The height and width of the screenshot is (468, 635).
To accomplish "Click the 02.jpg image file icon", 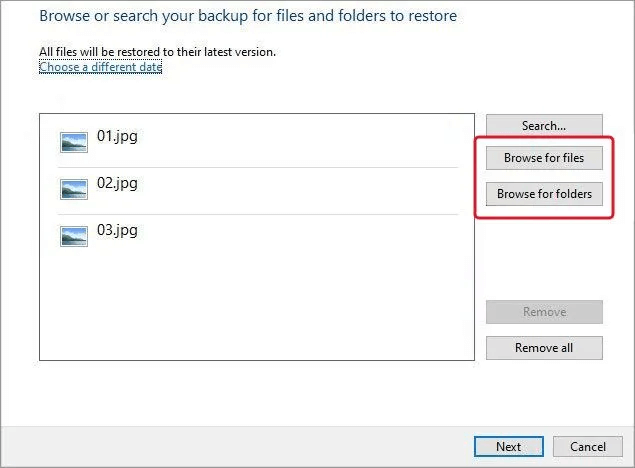I will point(74,189).
